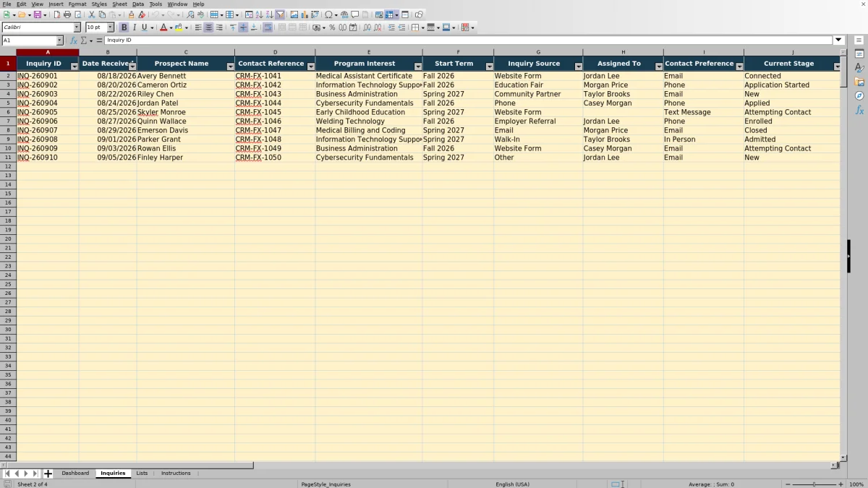Click the Insert Chart icon
This screenshot has width=868, height=488.
click(x=304, y=14)
